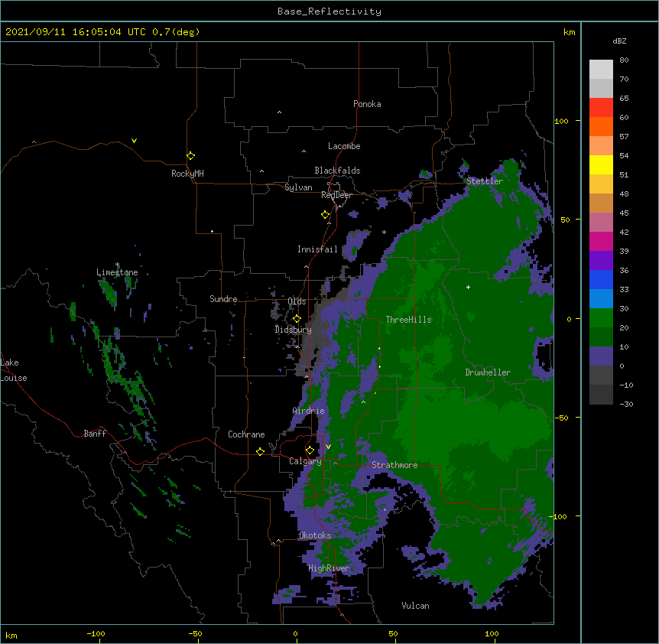Click the purple 36-39 dBZ legend swatch
This screenshot has width=659, height=644.
tap(601, 260)
